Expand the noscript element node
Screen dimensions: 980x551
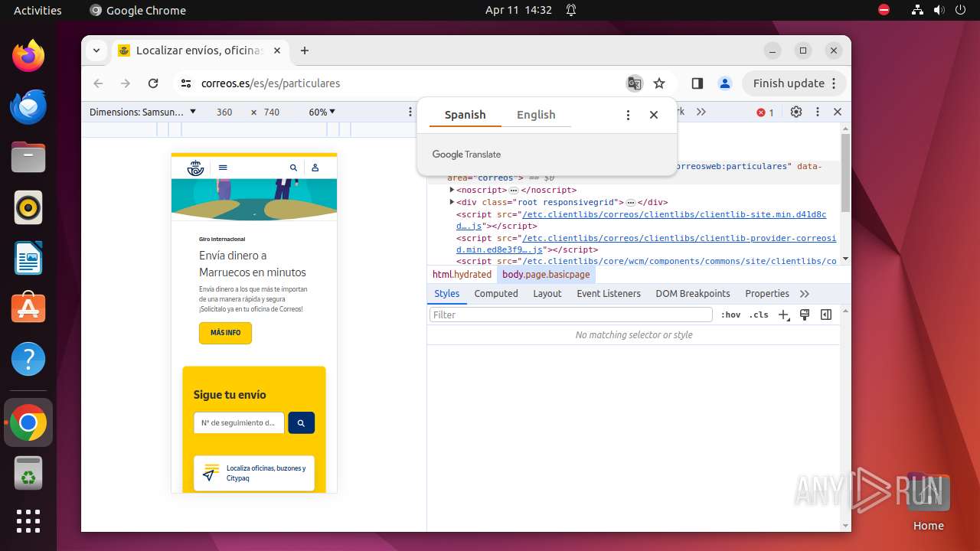[x=452, y=190]
